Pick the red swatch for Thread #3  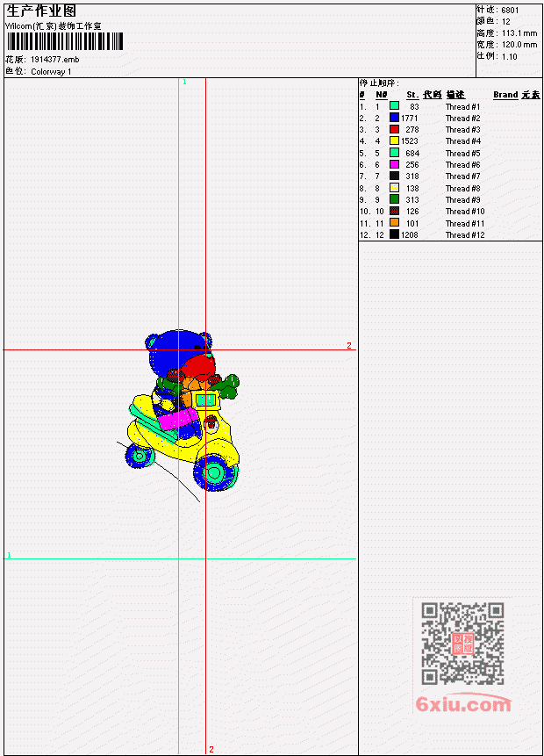(x=394, y=129)
